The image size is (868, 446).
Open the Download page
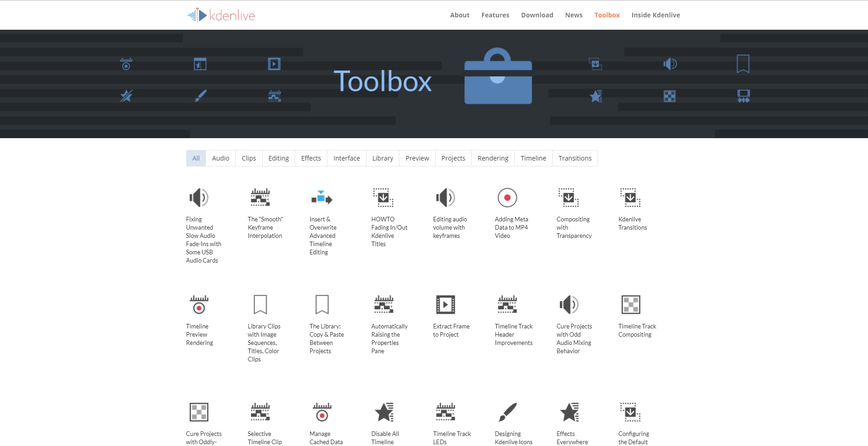[x=537, y=15]
